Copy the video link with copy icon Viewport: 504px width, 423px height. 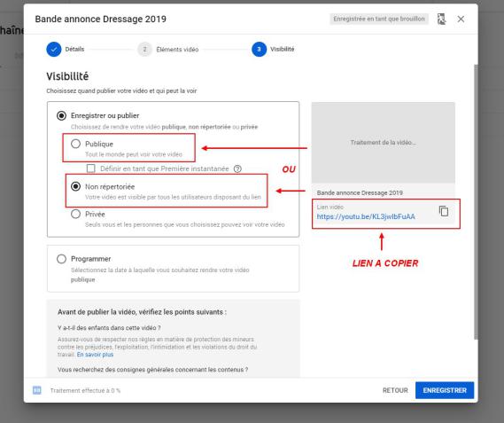(x=444, y=211)
